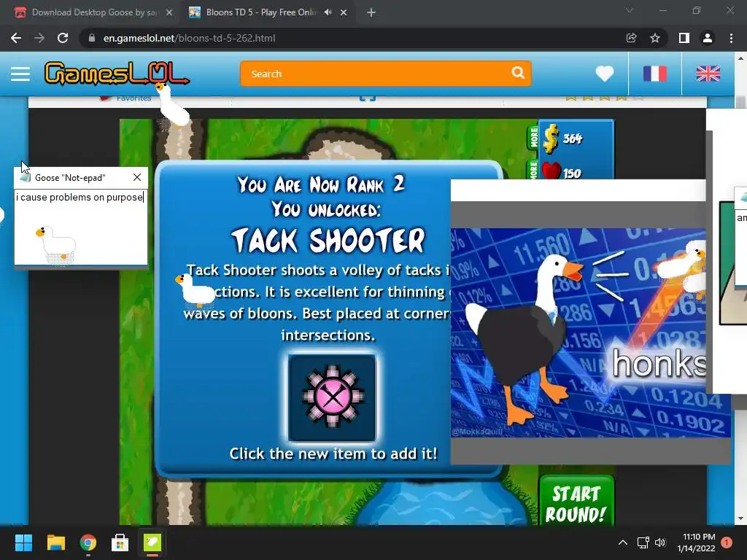Switch to the Bloons TD 5 tab

(261, 12)
